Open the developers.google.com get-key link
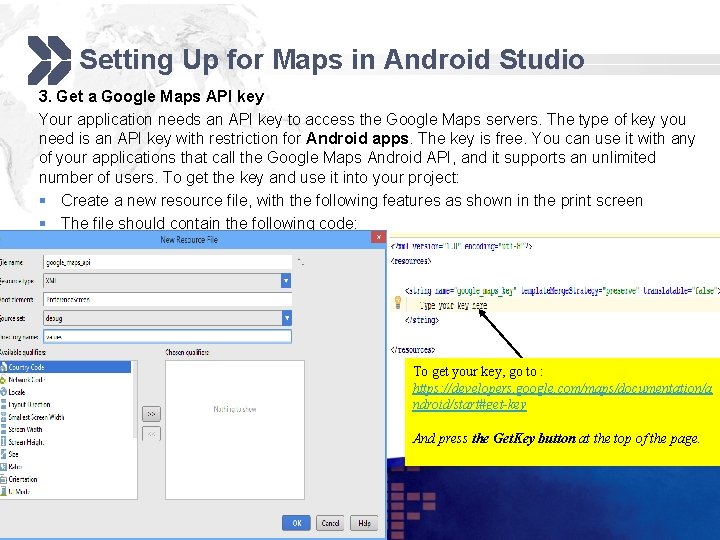This screenshot has width=720, height=540. tap(562, 396)
